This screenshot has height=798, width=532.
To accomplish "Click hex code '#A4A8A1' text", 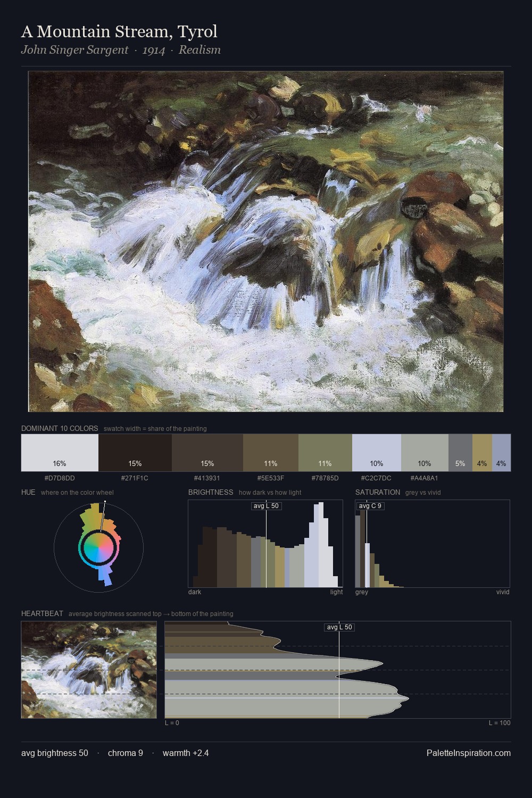I will (x=425, y=478).
